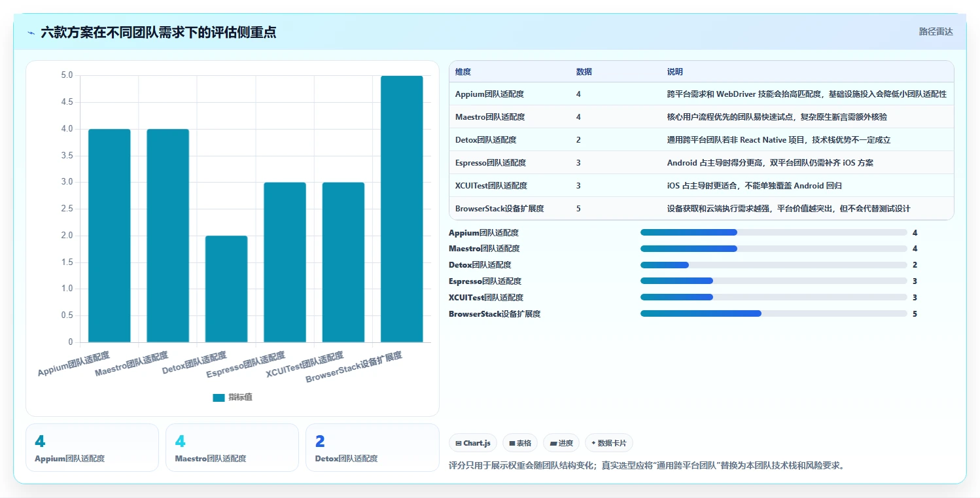Viewport: 980px width, 498px height.
Task: Select the 进度 chip
Action: (x=561, y=443)
